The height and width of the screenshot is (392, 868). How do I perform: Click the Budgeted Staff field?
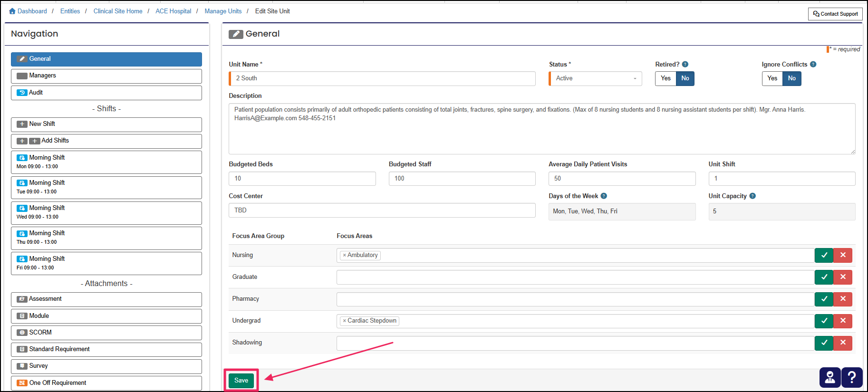(x=462, y=179)
